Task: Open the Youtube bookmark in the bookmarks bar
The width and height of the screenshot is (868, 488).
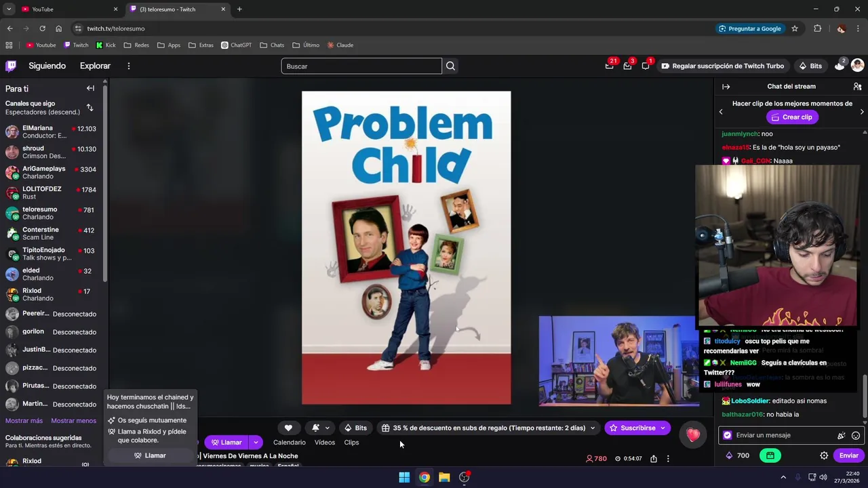Action: click(41, 45)
